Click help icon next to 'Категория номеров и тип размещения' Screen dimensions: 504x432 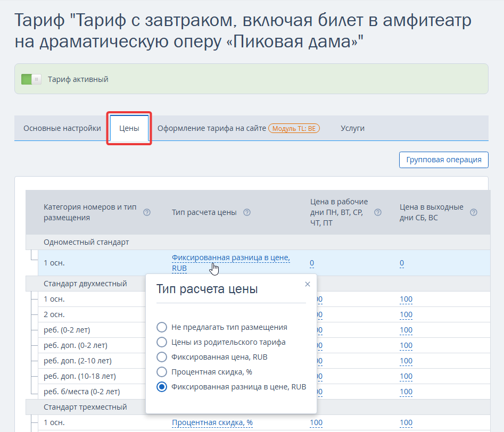point(147,212)
